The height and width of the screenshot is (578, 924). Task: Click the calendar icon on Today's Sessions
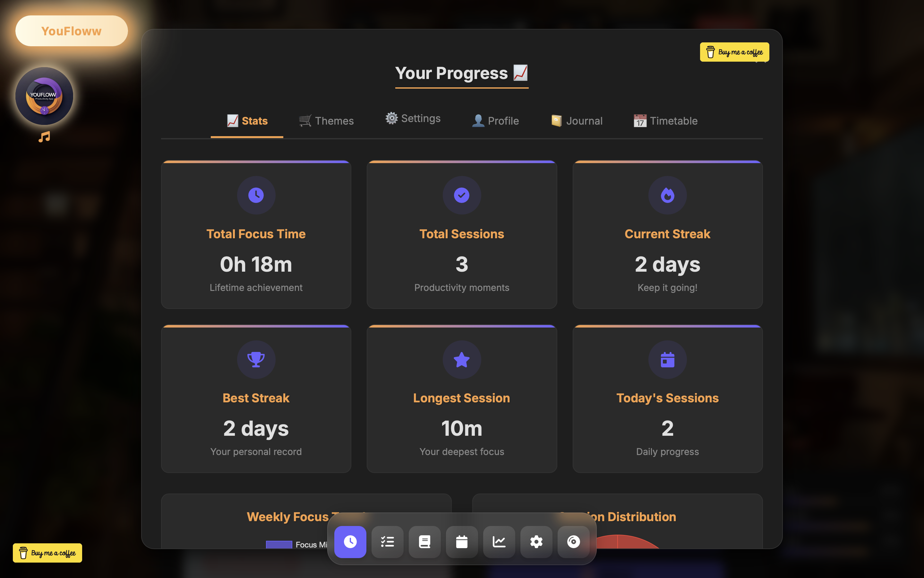[x=667, y=359]
